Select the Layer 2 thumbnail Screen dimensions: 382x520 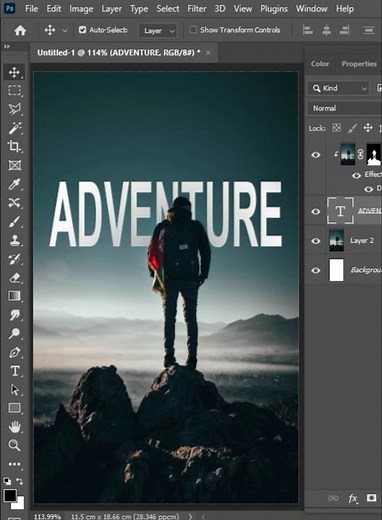[x=336, y=240]
